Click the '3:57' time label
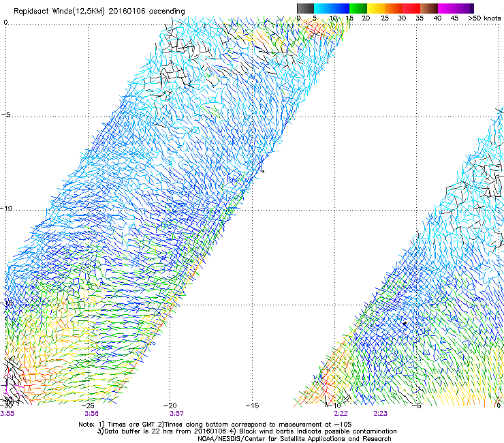 (176, 414)
